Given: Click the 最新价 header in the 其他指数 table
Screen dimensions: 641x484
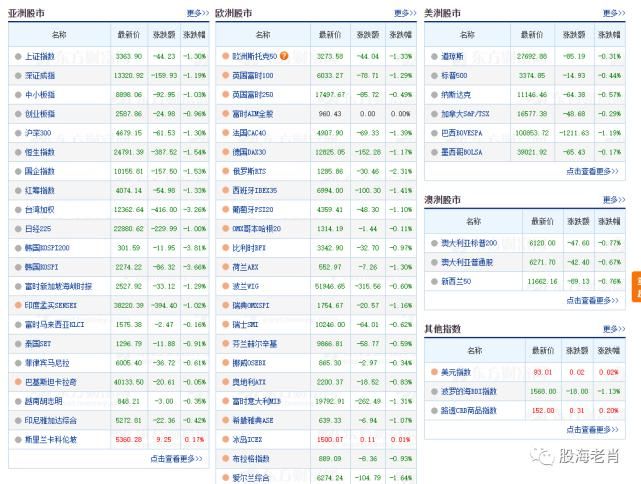Looking at the screenshot, I should [x=543, y=350].
